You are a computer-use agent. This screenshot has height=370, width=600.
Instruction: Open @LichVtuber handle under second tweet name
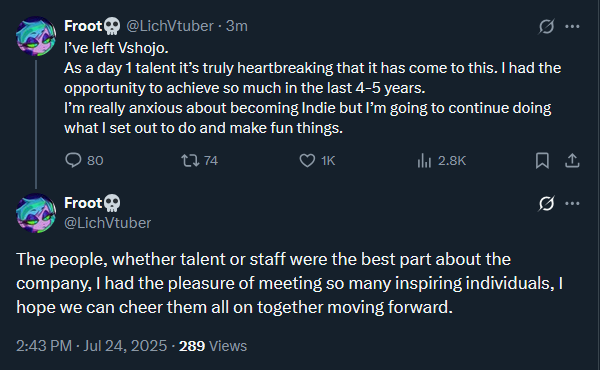[108, 223]
